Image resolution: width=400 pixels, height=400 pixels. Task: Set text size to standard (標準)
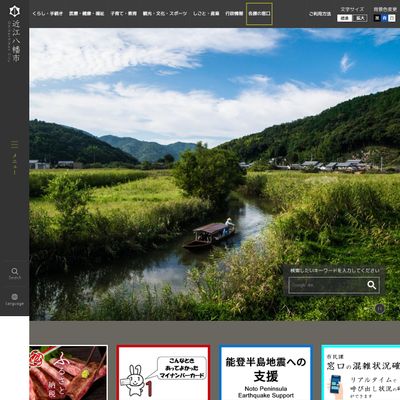344,18
